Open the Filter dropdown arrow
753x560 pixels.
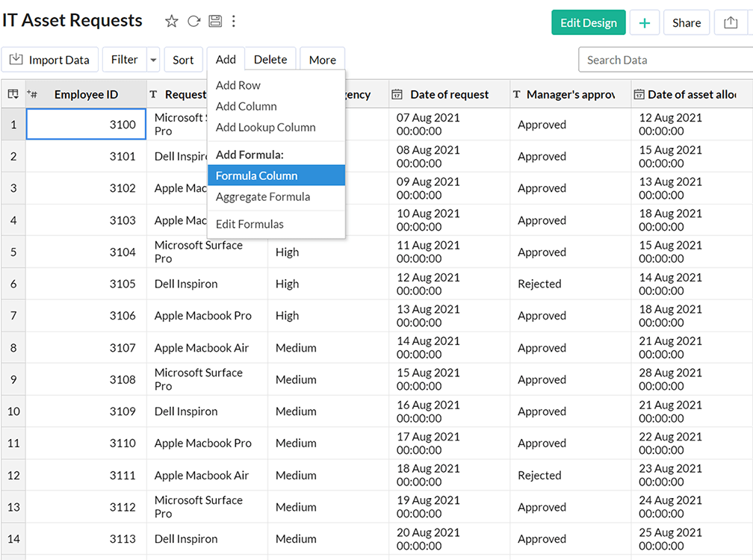pyautogui.click(x=155, y=59)
